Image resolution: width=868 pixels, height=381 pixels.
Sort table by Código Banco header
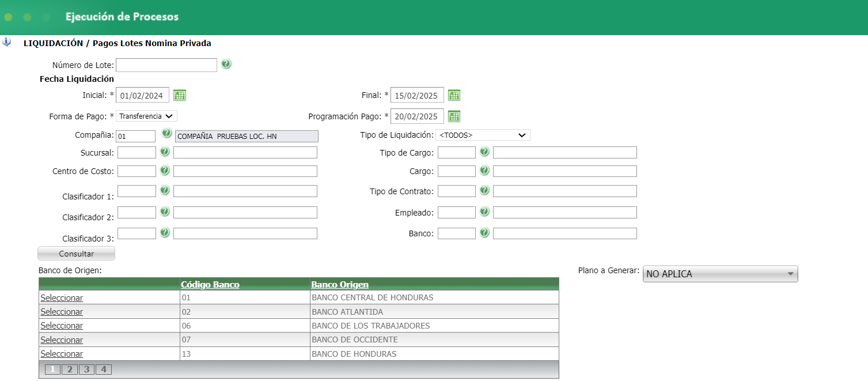[210, 284]
